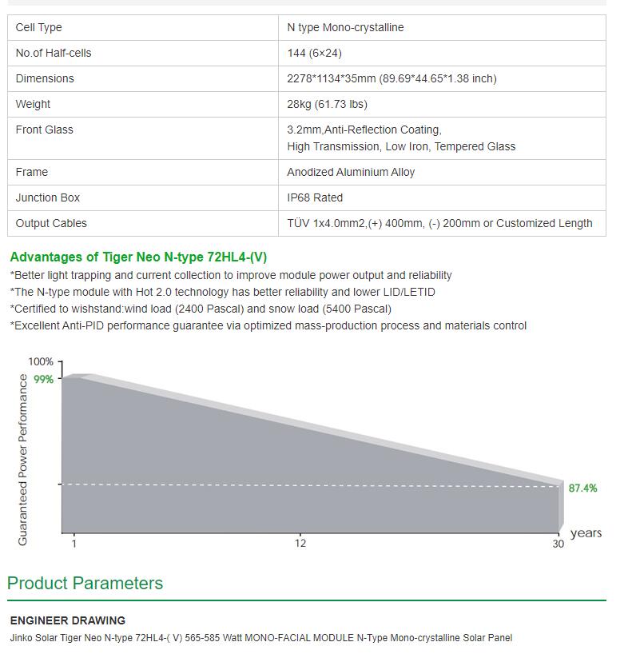Click the 12 year axis marker
This screenshot has width=644, height=654.
point(300,544)
